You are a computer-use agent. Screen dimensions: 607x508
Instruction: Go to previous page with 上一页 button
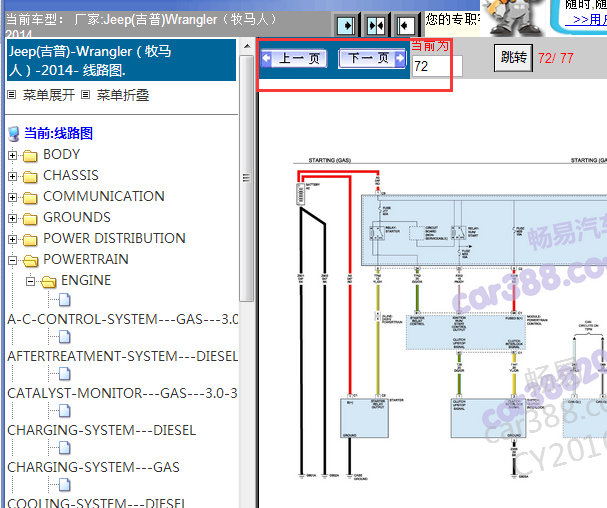[x=294, y=58]
